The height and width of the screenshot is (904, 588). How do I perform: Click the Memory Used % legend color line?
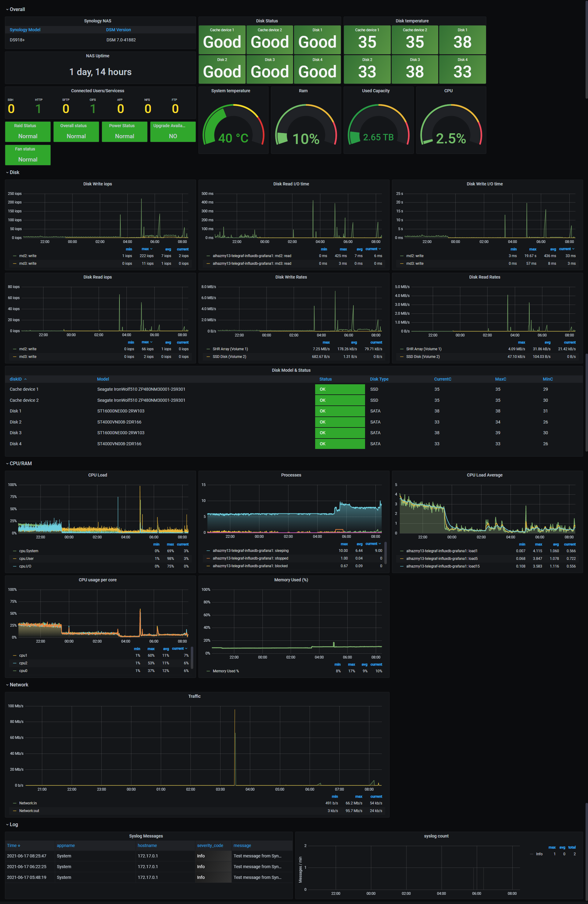[208, 671]
